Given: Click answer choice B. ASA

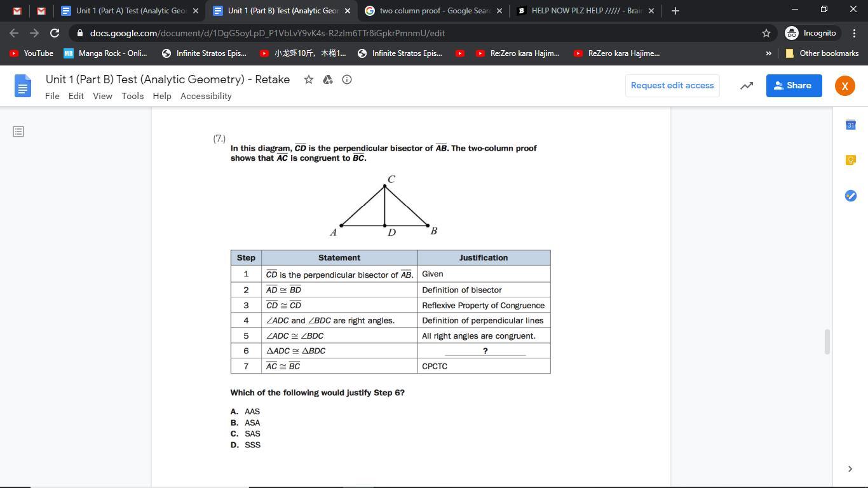Looking at the screenshot, I should tap(245, 423).
